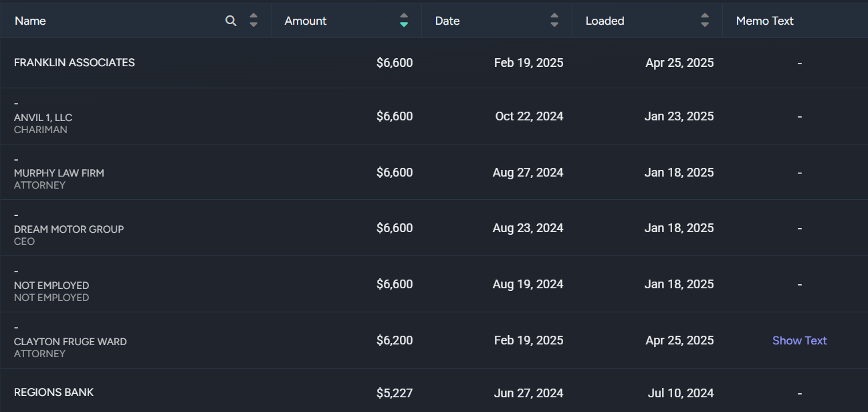This screenshot has width=868, height=412.
Task: Click the Oct 22, 2024 date cell
Action: tap(529, 116)
